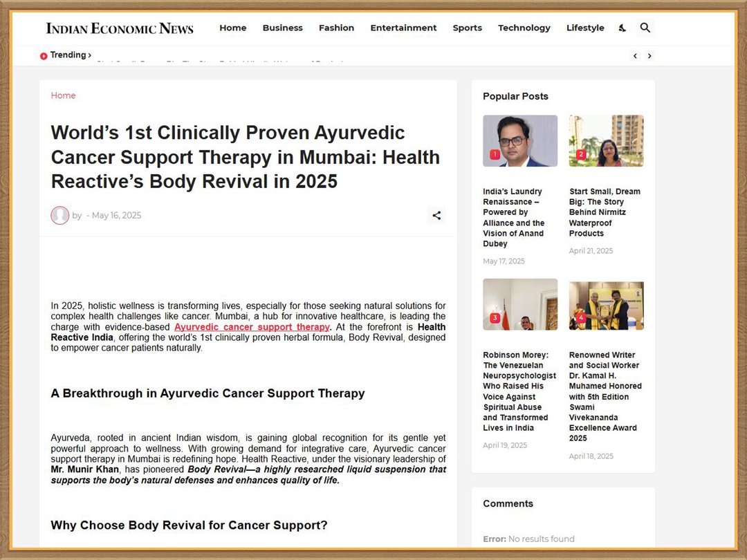Open the Fashion section
This screenshot has width=747, height=560.
336,28
